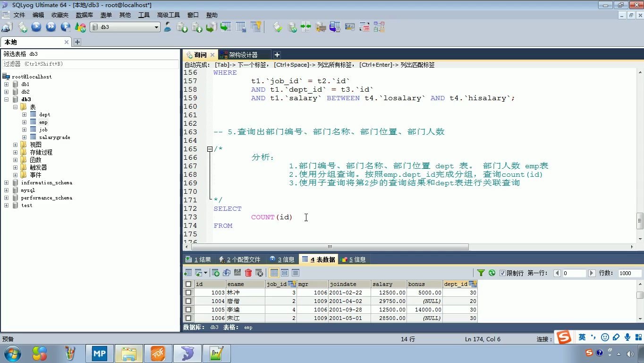The image size is (644, 363).
Task: Switch to the 1 结果 results tab
Action: pos(201,259)
